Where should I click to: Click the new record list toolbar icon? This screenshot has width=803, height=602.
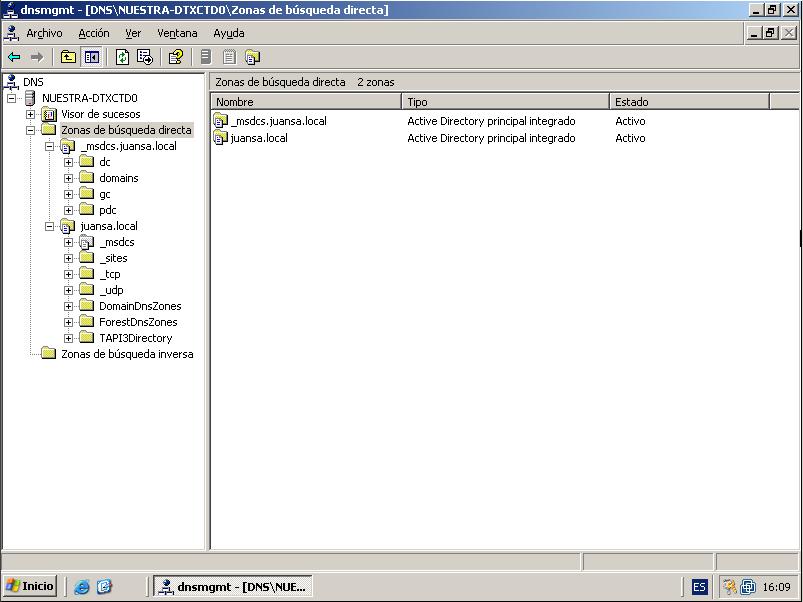pos(229,57)
